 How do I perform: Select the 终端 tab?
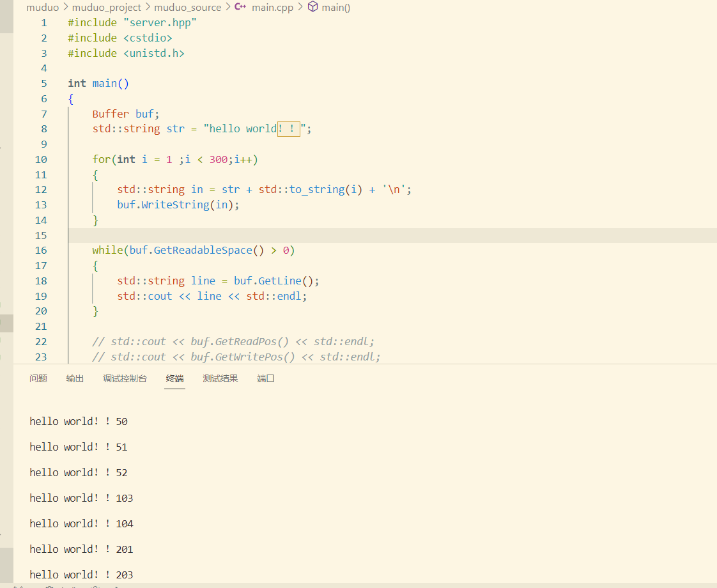pyautogui.click(x=174, y=378)
